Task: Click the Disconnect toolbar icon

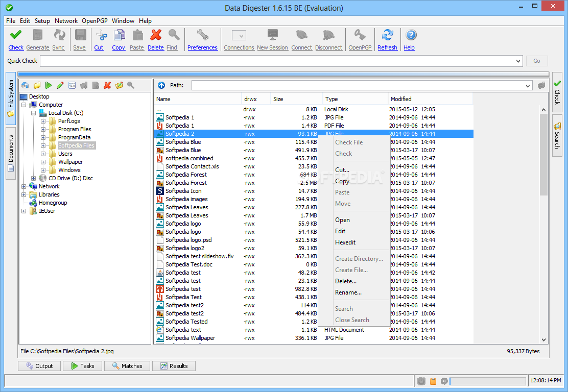Action: [328, 35]
